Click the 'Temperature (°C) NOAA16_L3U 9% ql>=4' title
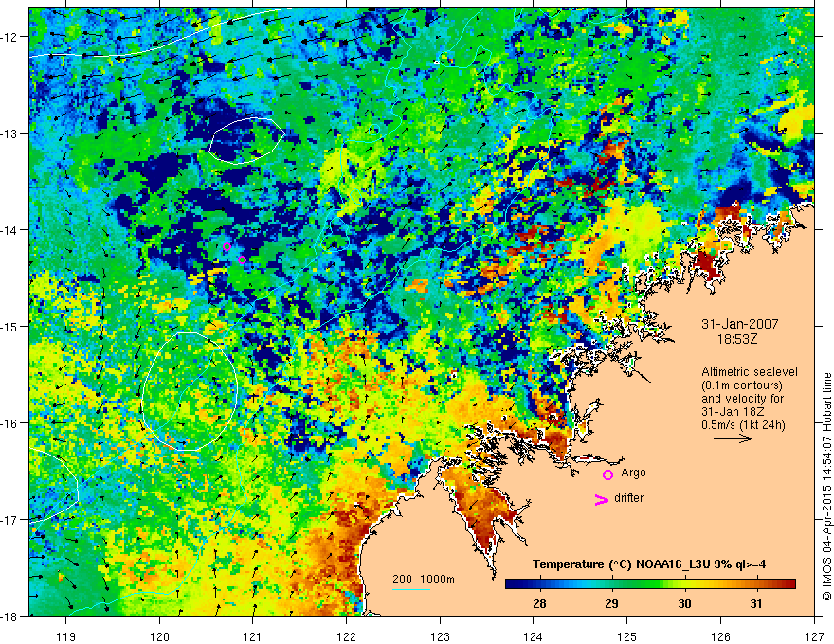Viewport: 834px width, 644px height. pyautogui.click(x=649, y=564)
